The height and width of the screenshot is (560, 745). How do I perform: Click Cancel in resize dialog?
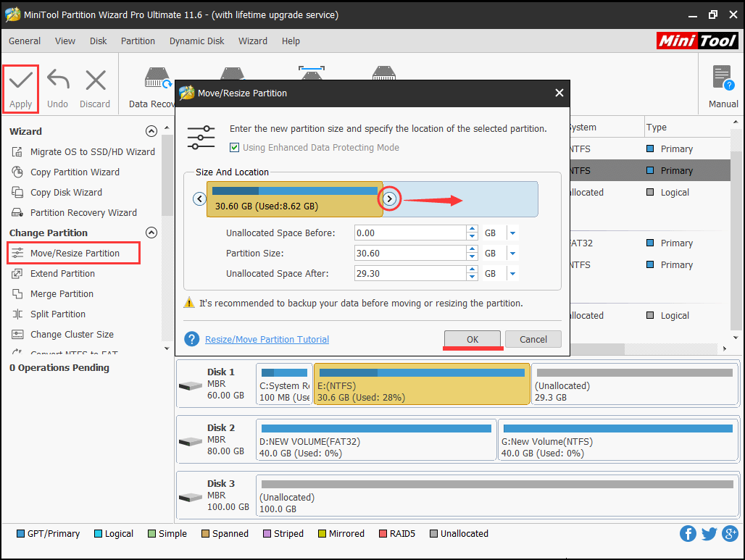[533, 339]
